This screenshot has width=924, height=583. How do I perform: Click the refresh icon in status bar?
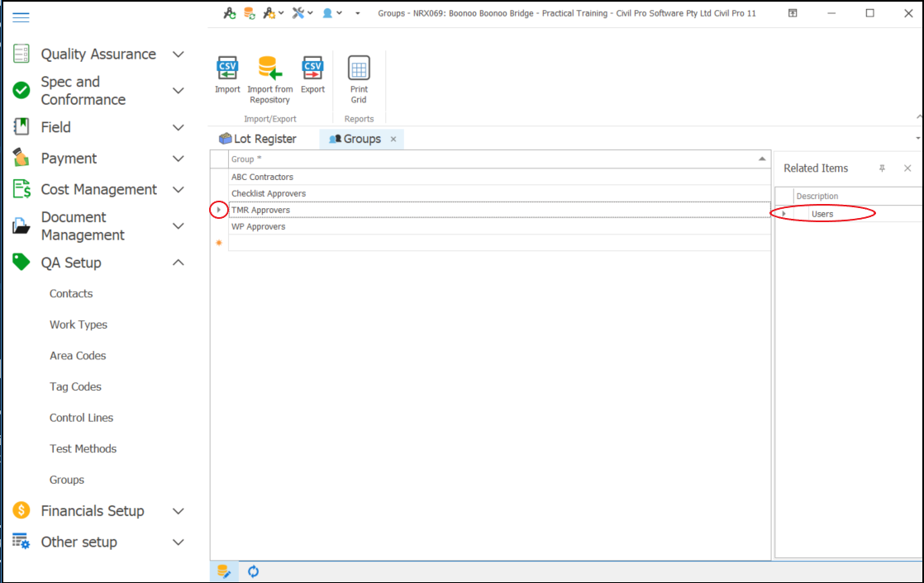[254, 571]
